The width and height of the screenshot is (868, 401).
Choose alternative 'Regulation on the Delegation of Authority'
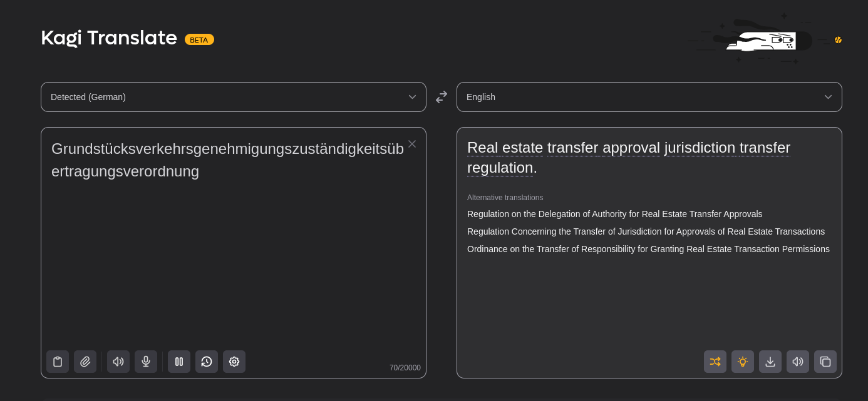tap(615, 214)
